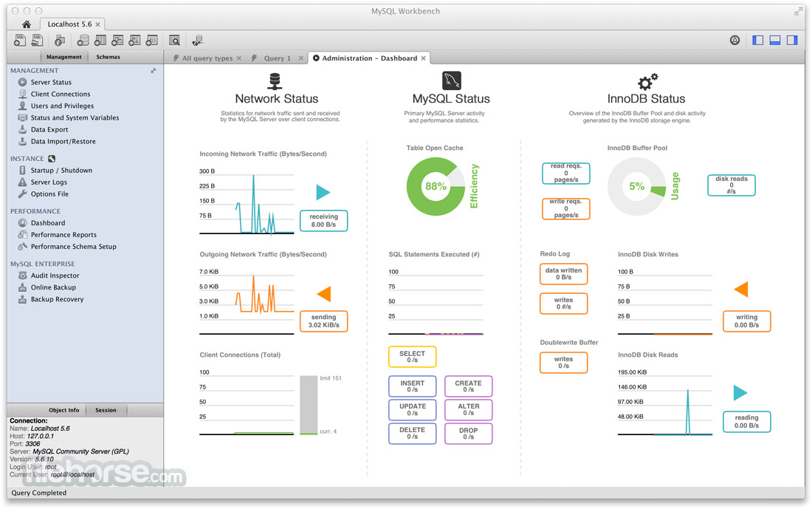Click the disk reads counter box

[732, 185]
